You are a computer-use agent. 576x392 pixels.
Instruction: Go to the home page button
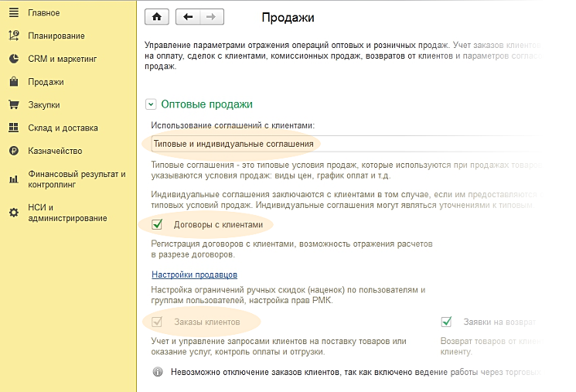pyautogui.click(x=157, y=16)
